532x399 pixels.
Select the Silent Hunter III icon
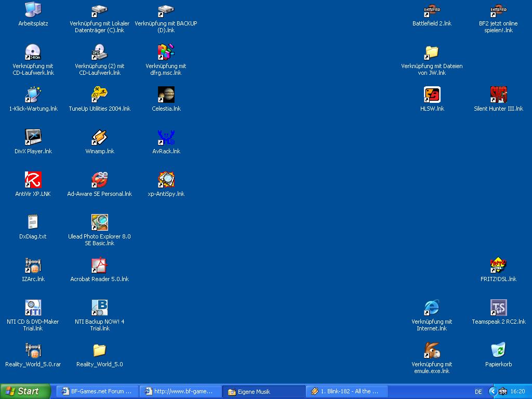498,95
